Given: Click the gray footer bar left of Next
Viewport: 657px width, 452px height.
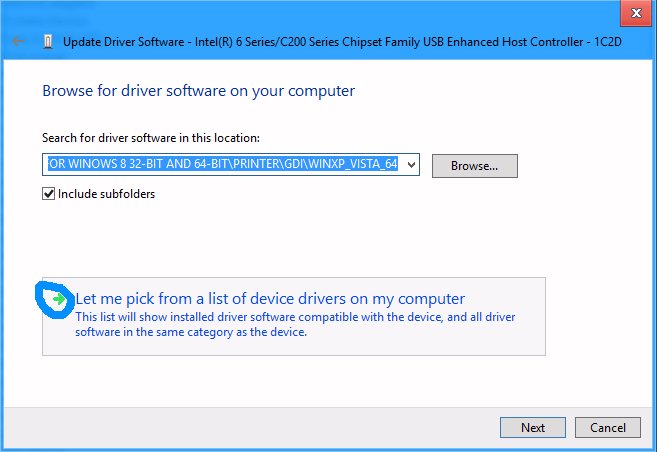Looking at the screenshot, I should pyautogui.click(x=250, y=427).
